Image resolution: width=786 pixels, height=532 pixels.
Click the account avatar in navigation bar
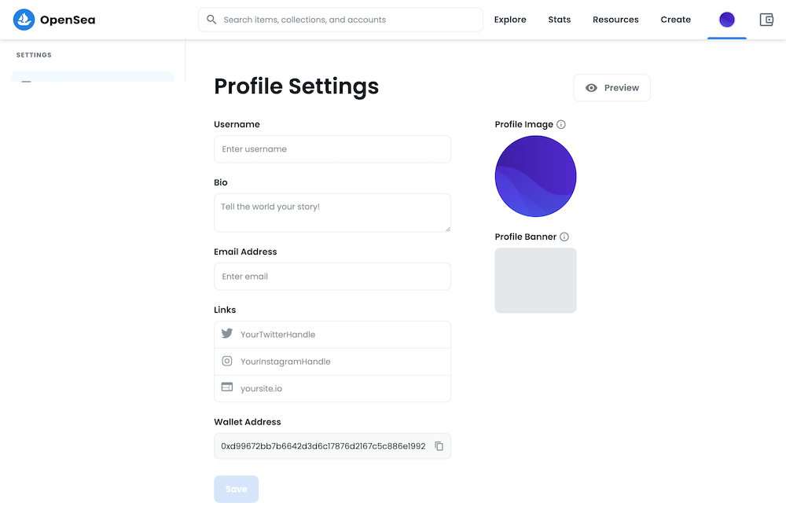tap(727, 20)
